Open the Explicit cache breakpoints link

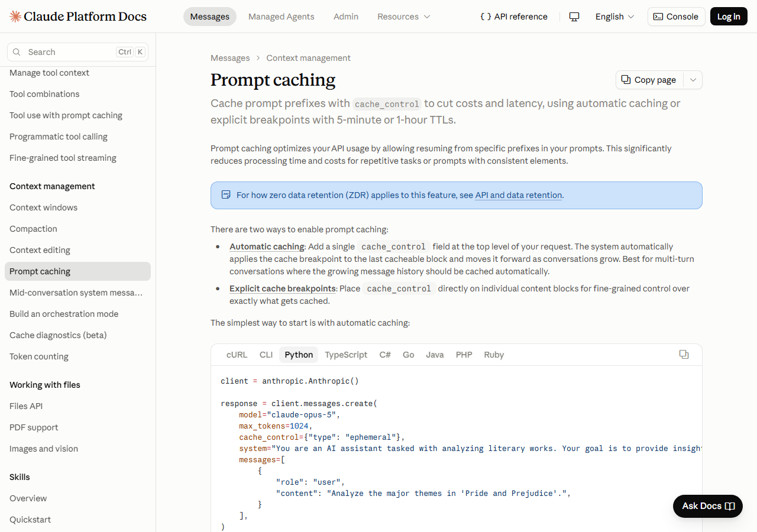[283, 288]
